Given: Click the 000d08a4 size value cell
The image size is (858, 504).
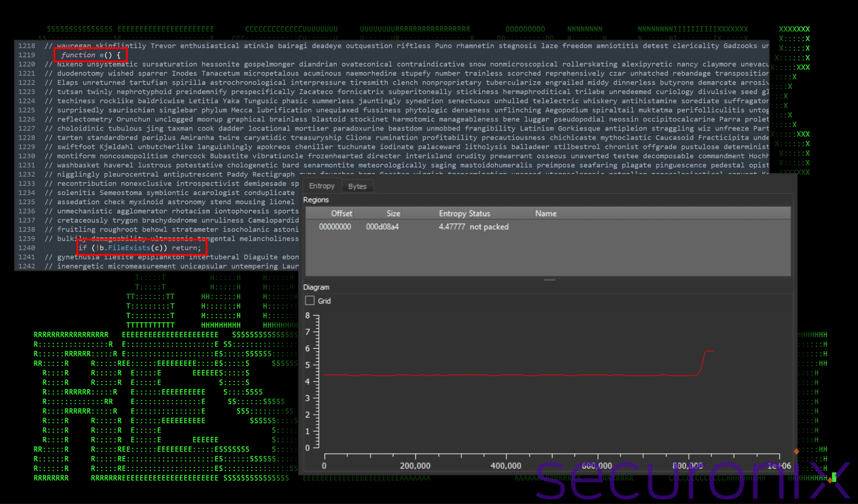Looking at the screenshot, I should [x=382, y=227].
